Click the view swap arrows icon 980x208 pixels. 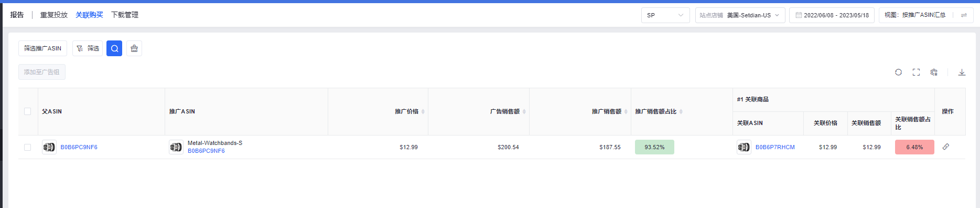coord(964,15)
